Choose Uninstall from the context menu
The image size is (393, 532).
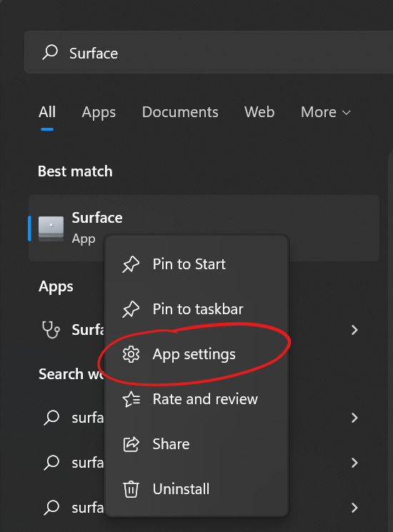197,489
